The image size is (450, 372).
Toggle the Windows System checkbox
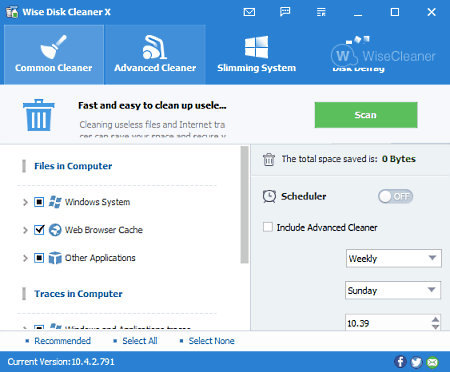(x=39, y=202)
